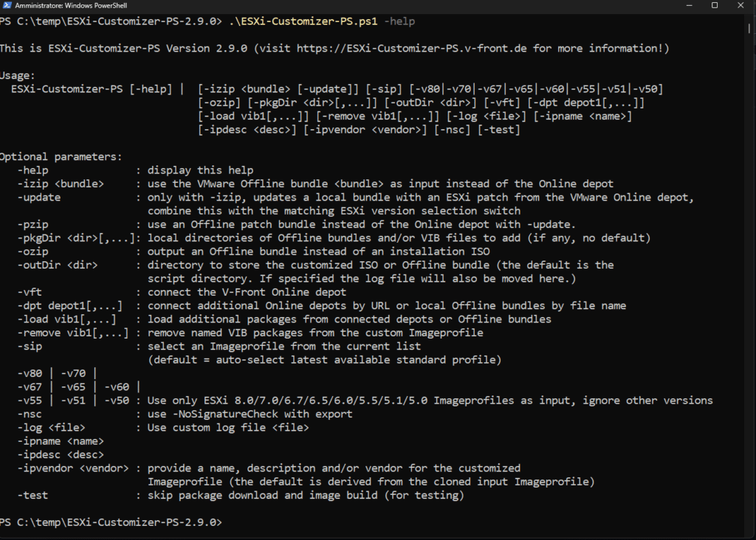The height and width of the screenshot is (540, 756).
Task: Click the '-test' parameter entry
Action: pyautogui.click(x=32, y=495)
